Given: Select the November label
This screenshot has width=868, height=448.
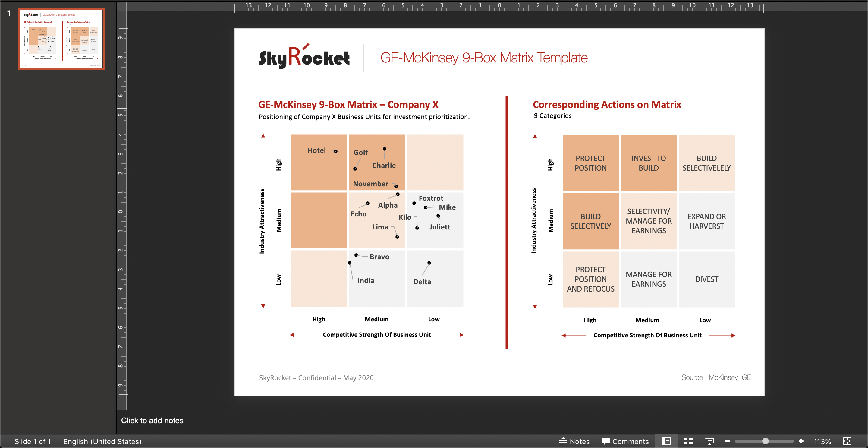Looking at the screenshot, I should (x=370, y=184).
